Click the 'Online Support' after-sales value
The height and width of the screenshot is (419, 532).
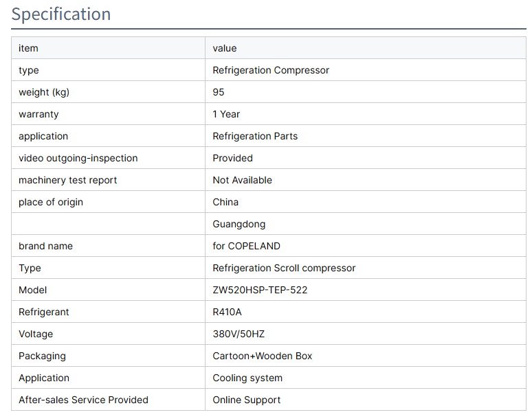click(x=247, y=400)
